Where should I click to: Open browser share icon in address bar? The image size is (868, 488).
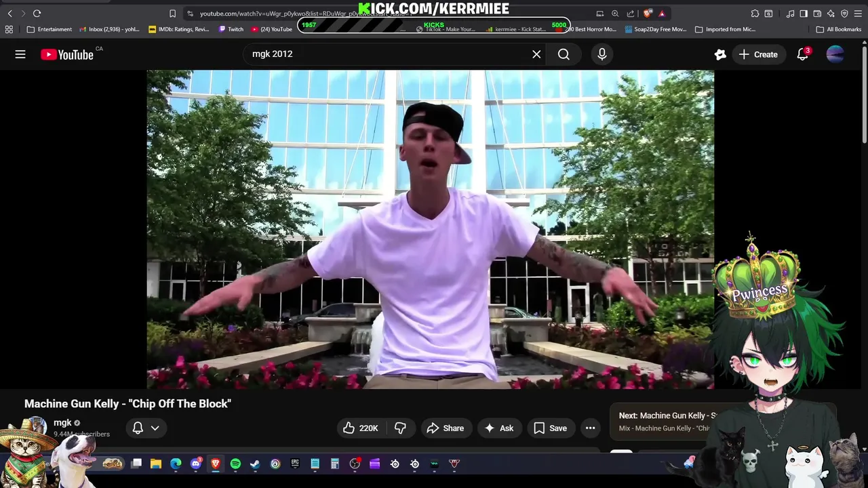pos(631,14)
